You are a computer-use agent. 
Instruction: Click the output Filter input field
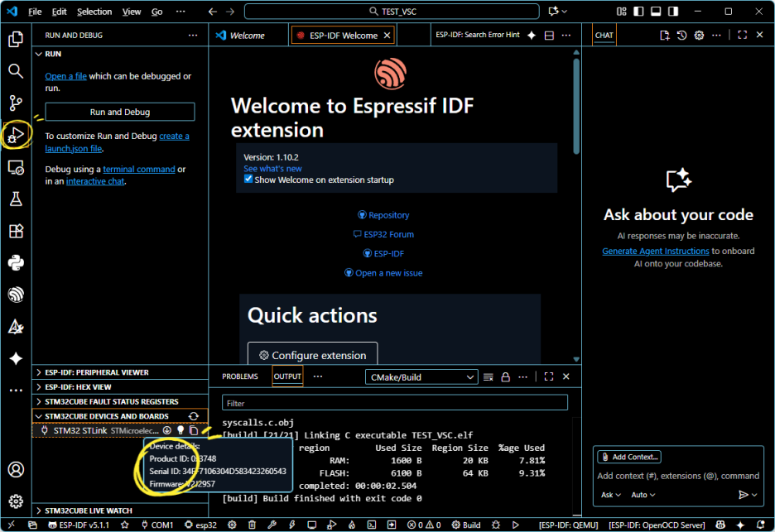394,403
